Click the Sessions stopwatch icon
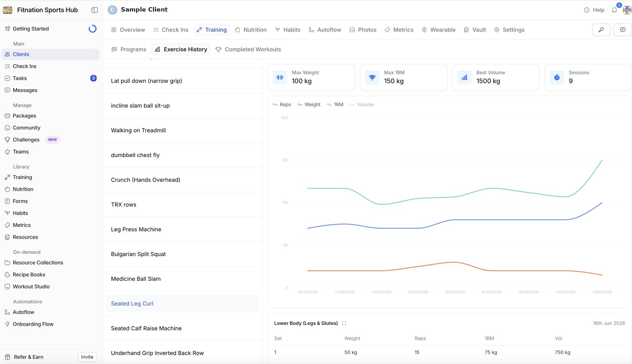This screenshot has width=632, height=364. (x=557, y=77)
